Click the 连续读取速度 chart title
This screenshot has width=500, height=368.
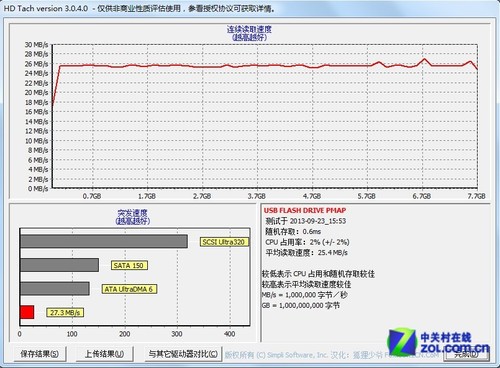coord(249,29)
